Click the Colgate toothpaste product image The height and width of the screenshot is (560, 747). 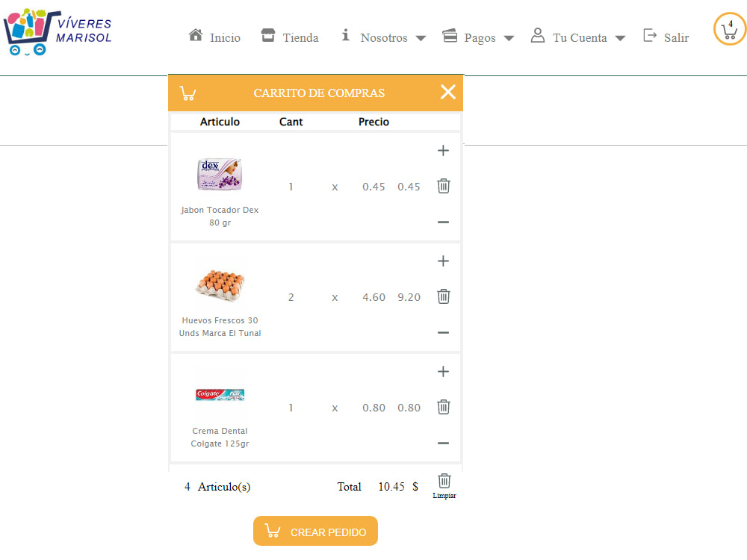tap(220, 394)
